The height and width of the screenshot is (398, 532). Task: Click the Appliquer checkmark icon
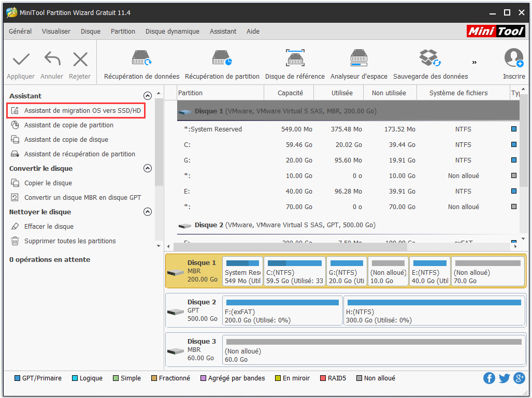coord(21,60)
